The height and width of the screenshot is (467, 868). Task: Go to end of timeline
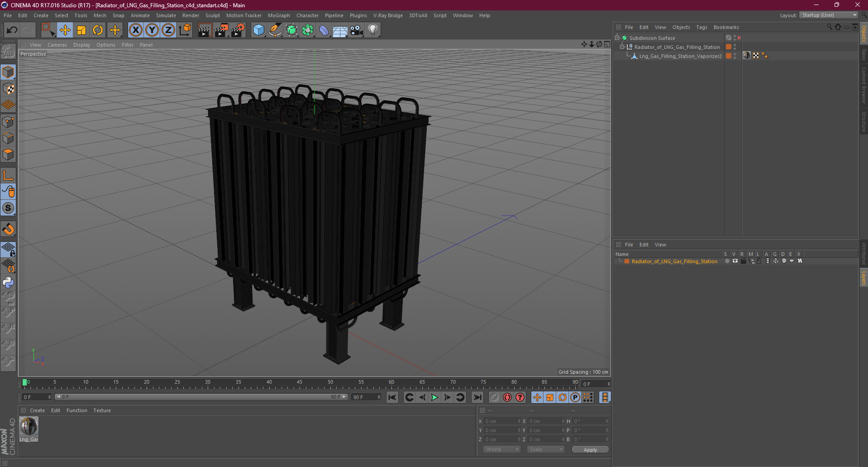[x=477, y=397]
